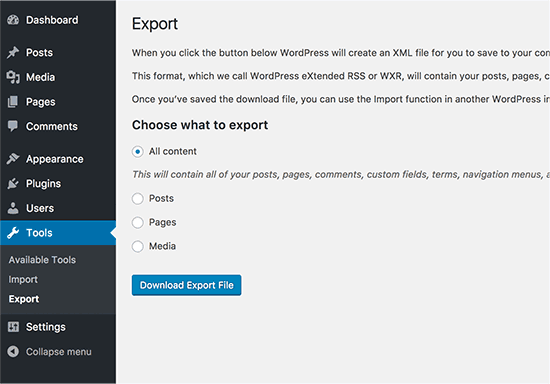Click the Download Export File button
This screenshot has width=550, height=384.
click(x=187, y=285)
